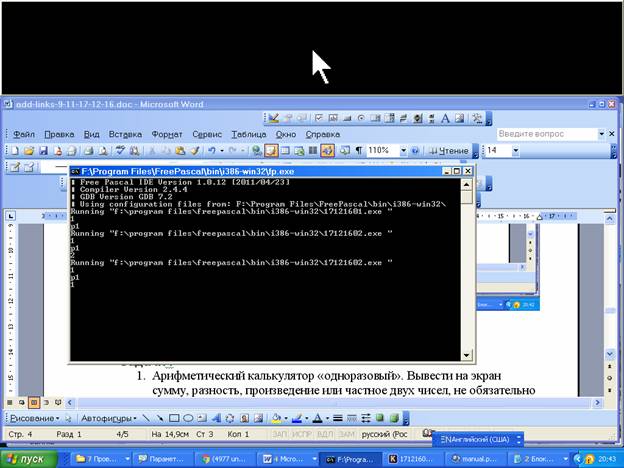Open a file from the Word toolbar
624x468 pixels.
coord(29,150)
